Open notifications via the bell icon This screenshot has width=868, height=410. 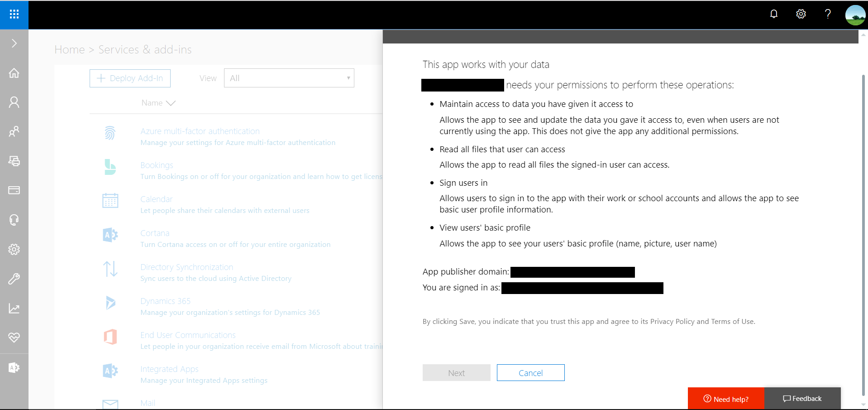[773, 14]
